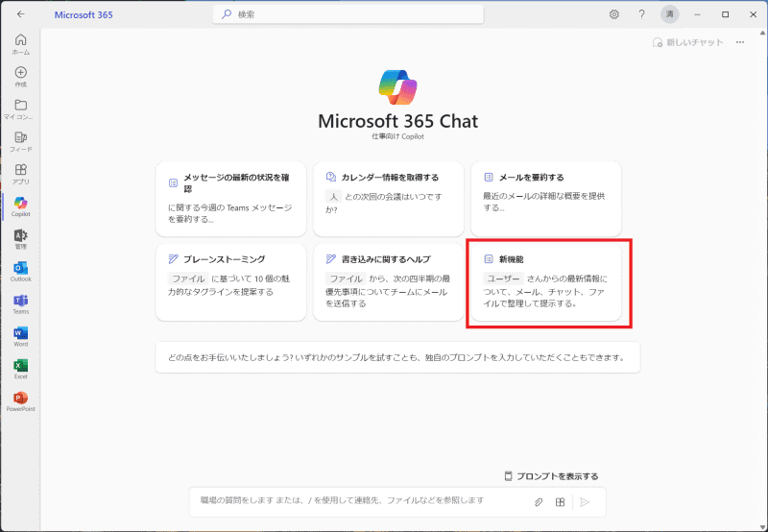Screen dimensions: 768x532
Task: Click the 検索 search box
Action: [348, 14]
